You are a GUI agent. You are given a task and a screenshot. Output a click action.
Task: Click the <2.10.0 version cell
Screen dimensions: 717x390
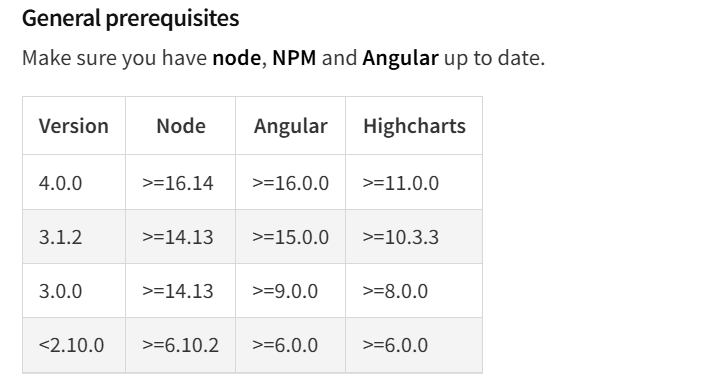[74, 345]
